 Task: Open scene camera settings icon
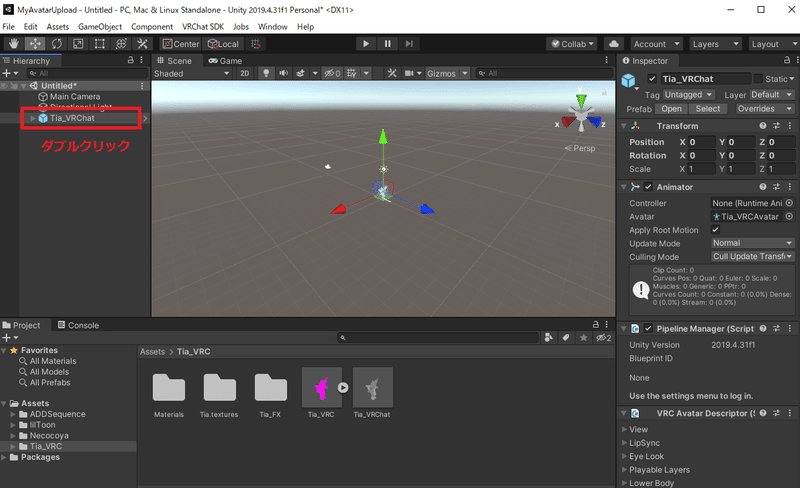point(409,74)
